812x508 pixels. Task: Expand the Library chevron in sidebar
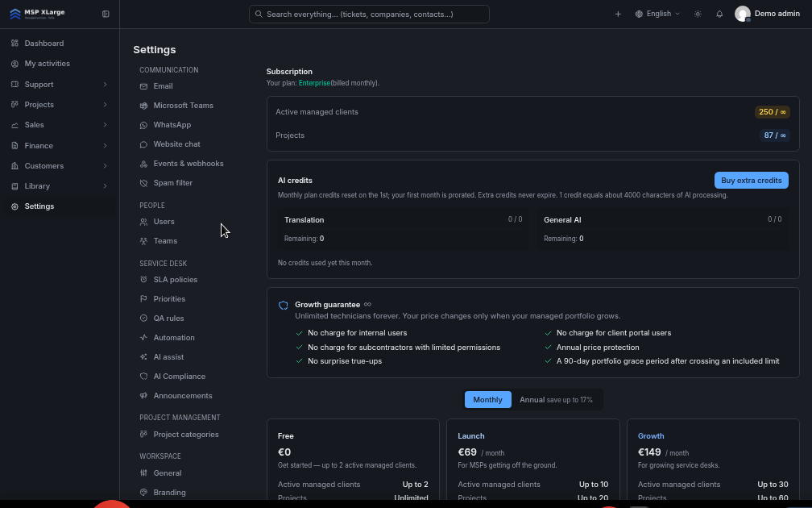105,186
